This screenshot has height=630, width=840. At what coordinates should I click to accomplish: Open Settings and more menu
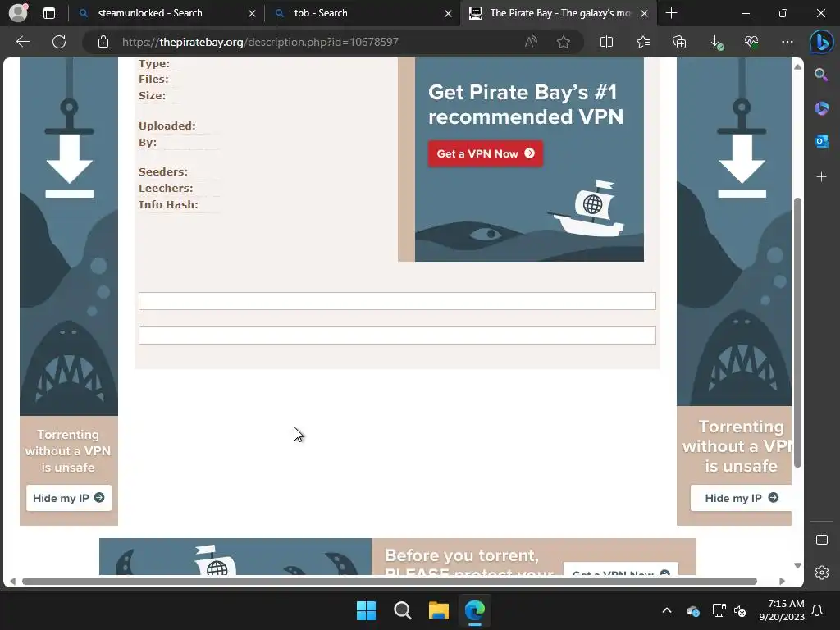click(x=787, y=42)
